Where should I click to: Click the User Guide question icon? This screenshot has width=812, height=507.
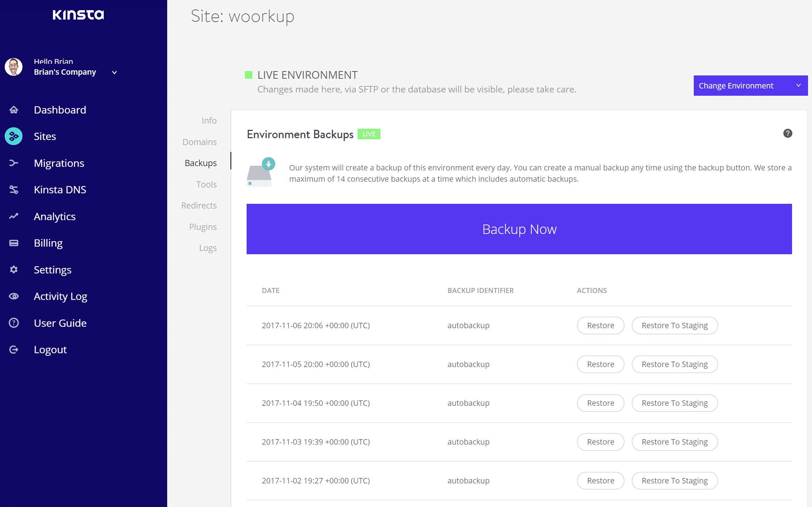14,323
